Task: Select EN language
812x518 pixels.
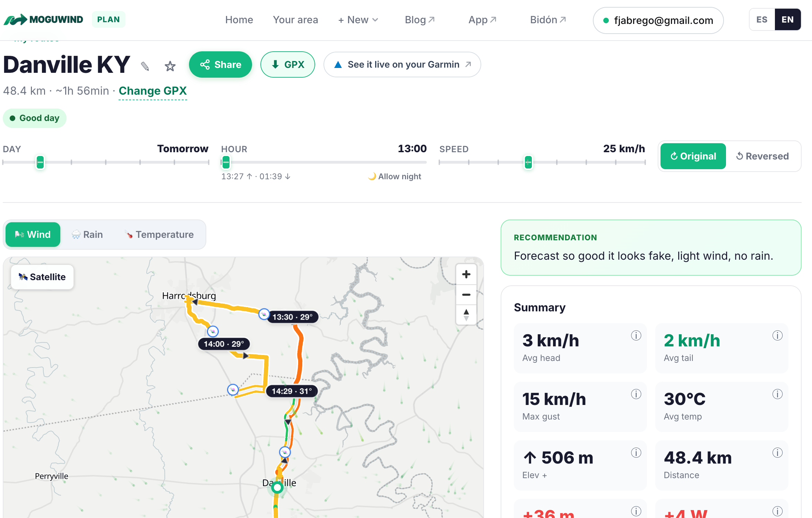Action: 787,19
